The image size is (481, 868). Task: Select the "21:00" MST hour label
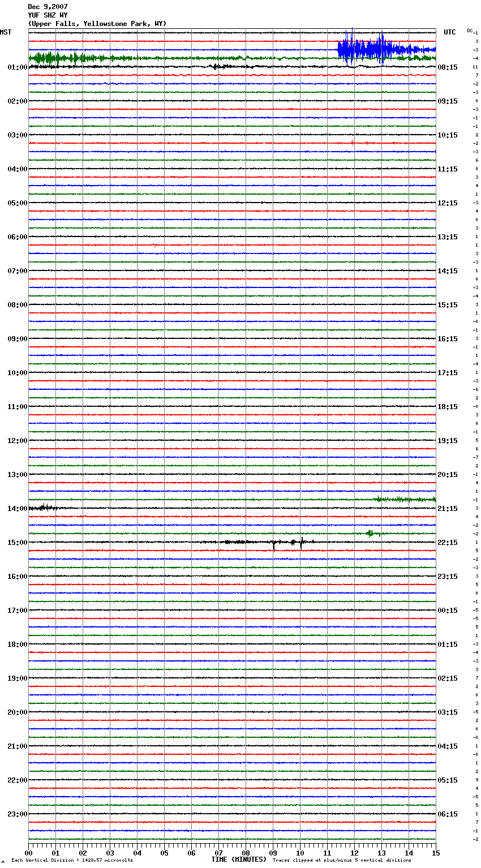(18, 746)
